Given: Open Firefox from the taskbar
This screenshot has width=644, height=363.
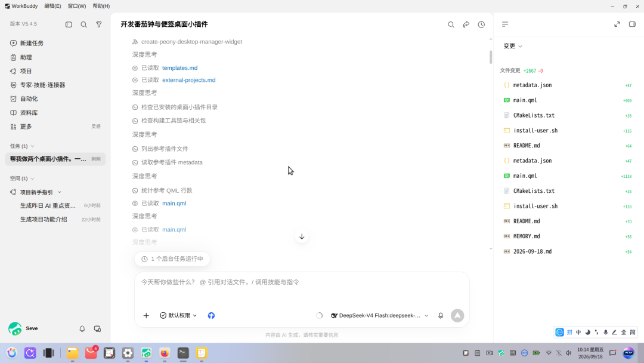Looking at the screenshot, I should (x=165, y=353).
